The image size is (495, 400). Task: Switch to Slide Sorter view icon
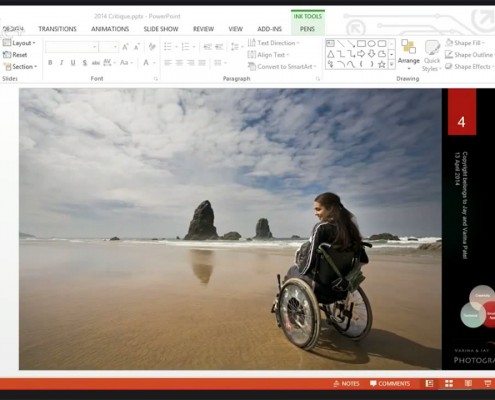click(449, 383)
